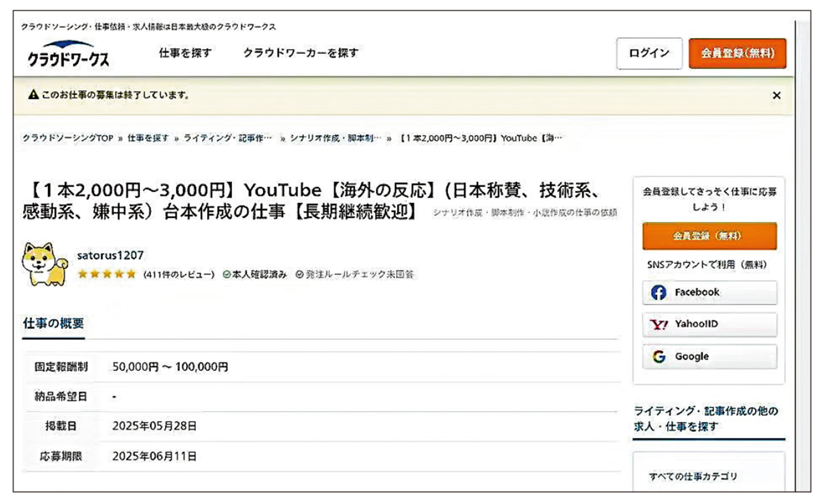Click the checkmark icon beside 発注ルールチェック未回答
This screenshot has height=504, width=821.
point(299,274)
